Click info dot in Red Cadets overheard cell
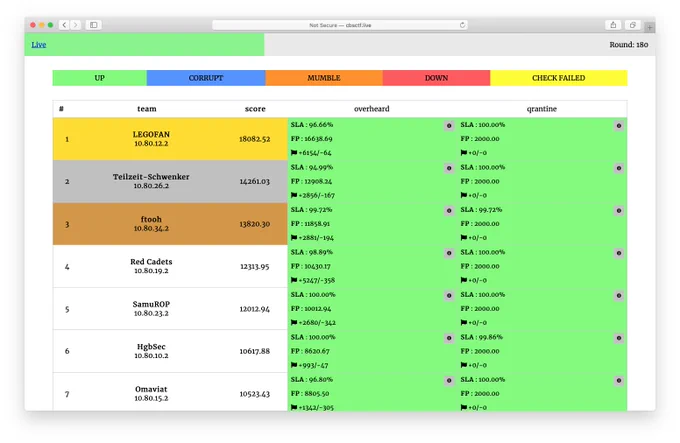The height and width of the screenshot is (443, 680). (449, 253)
